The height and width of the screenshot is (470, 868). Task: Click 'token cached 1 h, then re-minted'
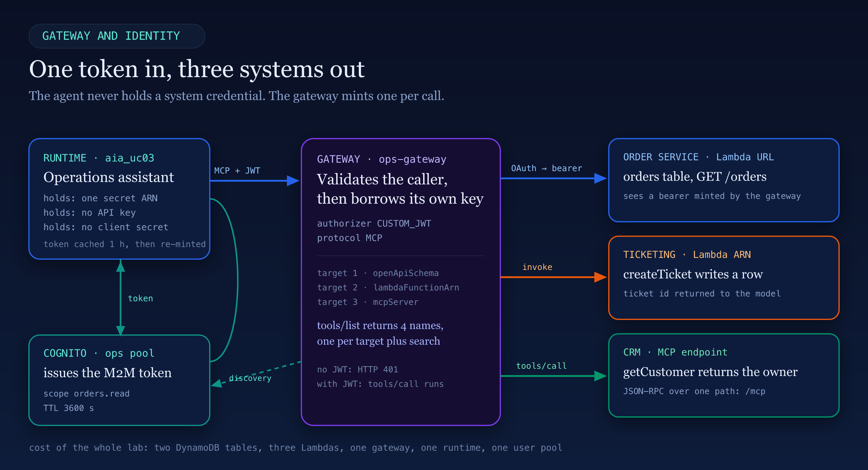[x=125, y=244]
